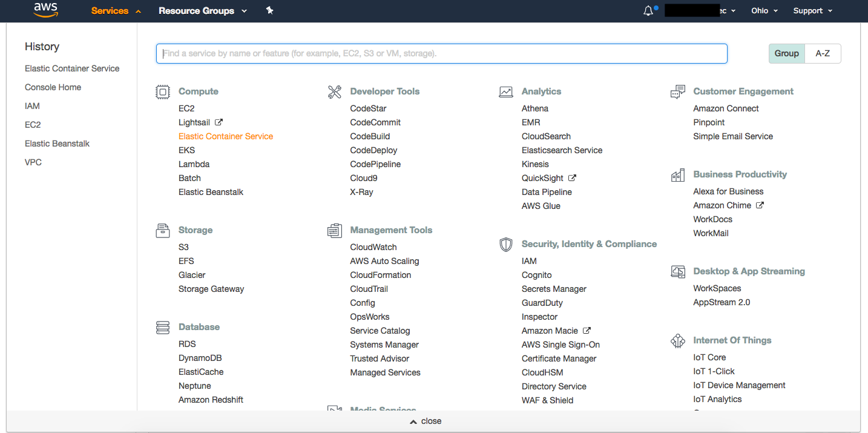This screenshot has width=868, height=433.
Task: Open the Ohio region dropdown
Action: coord(764,11)
